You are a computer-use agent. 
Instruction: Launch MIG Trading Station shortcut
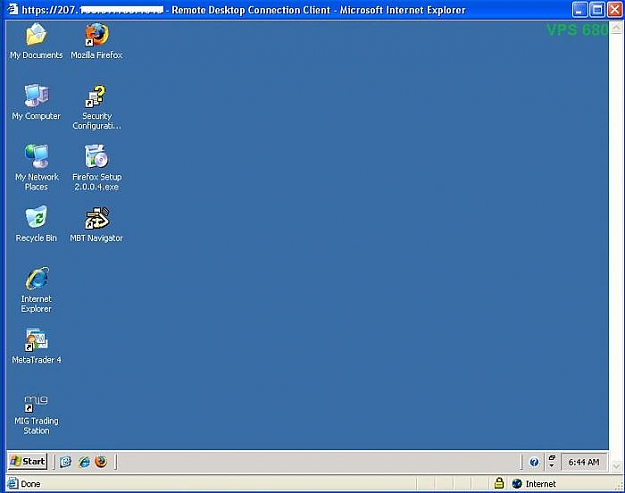[x=36, y=414]
